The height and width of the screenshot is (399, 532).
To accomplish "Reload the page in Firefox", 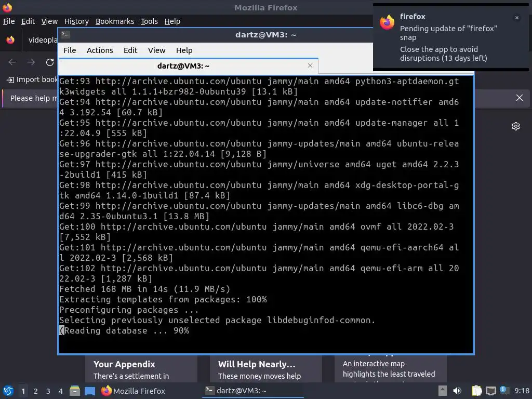I will (x=50, y=62).
